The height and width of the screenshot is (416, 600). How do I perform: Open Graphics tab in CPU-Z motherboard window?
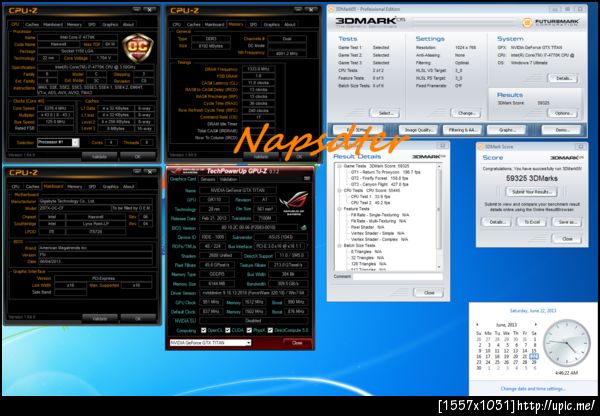point(110,187)
